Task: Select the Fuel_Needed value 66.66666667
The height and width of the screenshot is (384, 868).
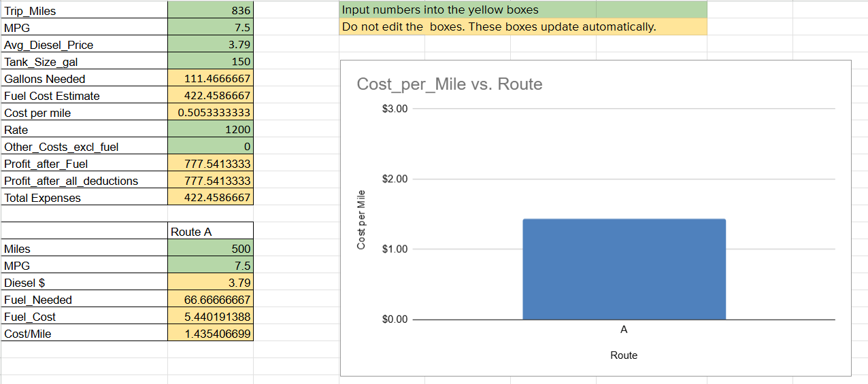Action: point(210,300)
